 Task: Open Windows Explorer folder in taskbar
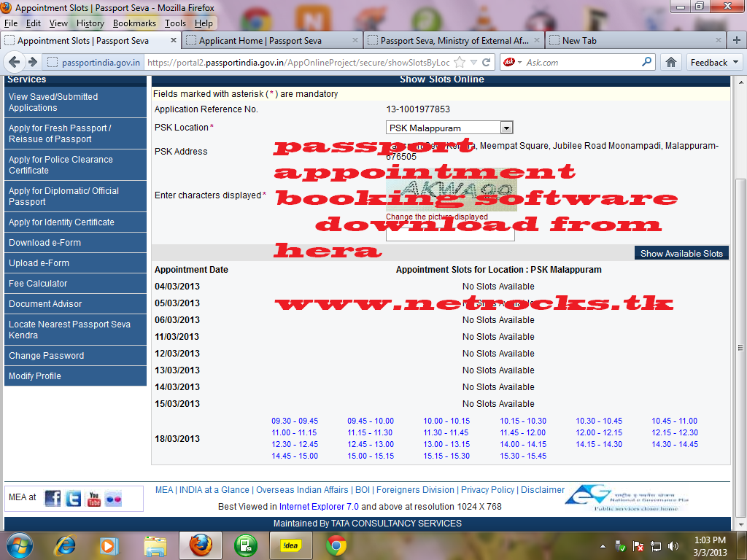(x=155, y=545)
